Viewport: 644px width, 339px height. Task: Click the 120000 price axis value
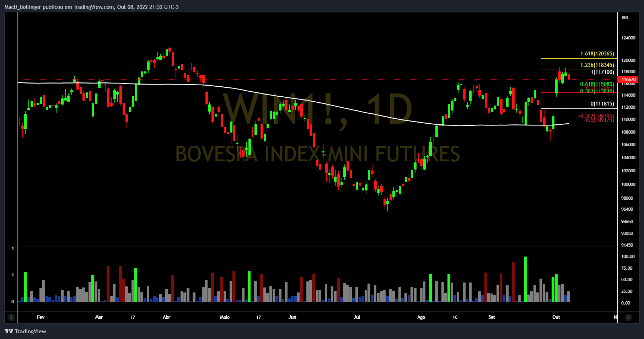pos(628,60)
